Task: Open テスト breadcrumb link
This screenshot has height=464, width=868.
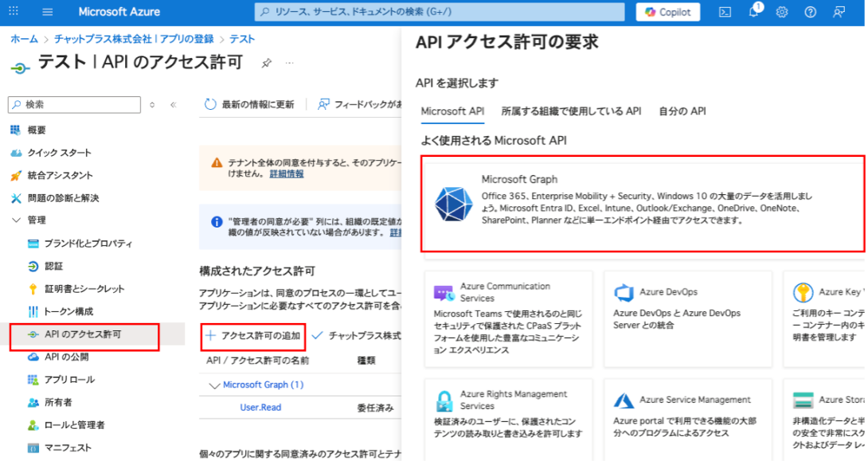Action: coord(242,39)
